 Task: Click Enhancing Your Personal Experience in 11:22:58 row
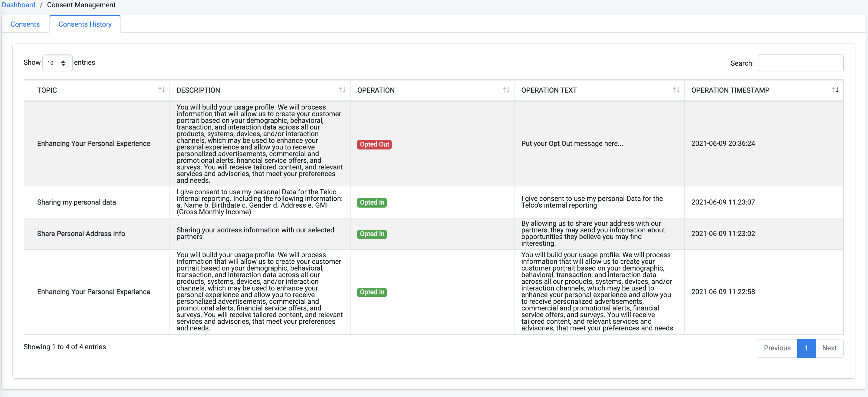click(94, 292)
